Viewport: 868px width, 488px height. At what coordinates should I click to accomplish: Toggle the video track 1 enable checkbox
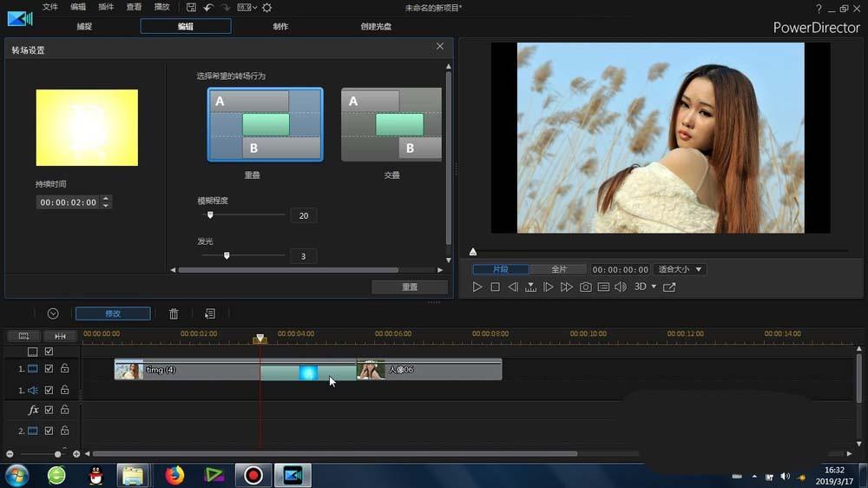pos(49,369)
